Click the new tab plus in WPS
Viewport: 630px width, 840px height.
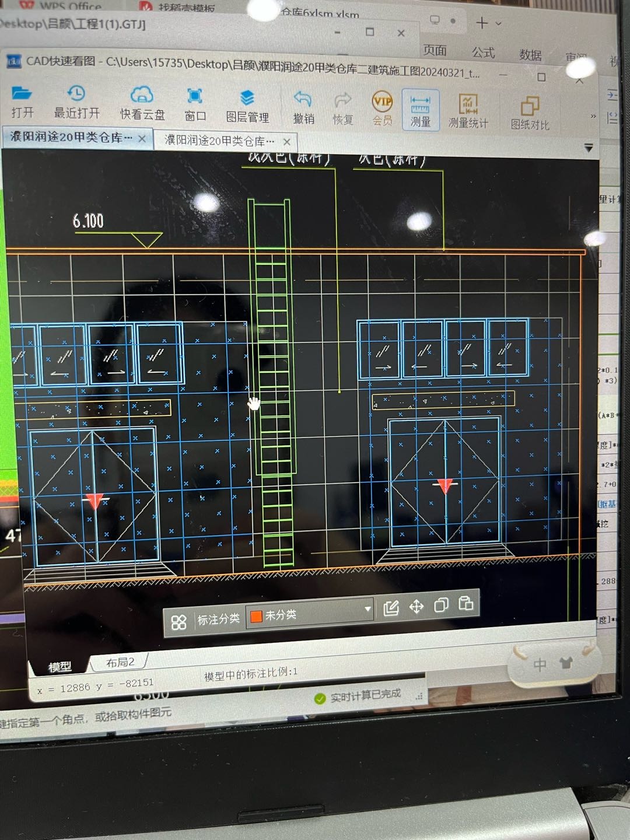pos(482,23)
